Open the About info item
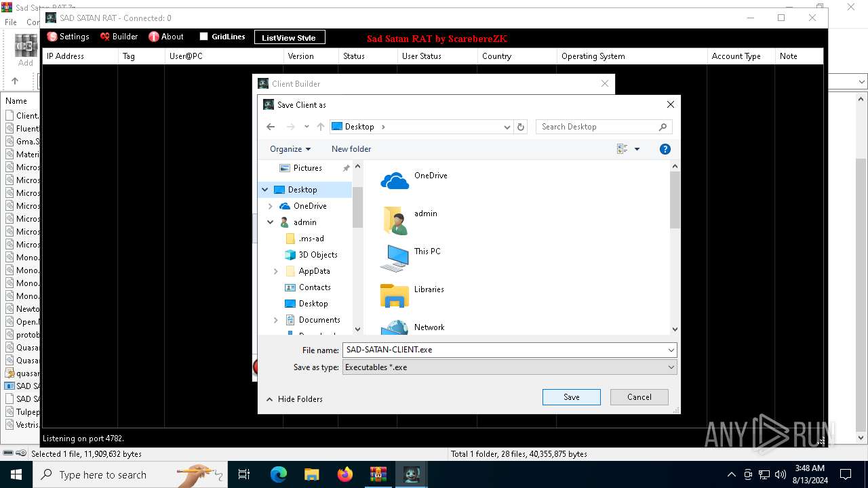Image resolution: width=868 pixels, height=488 pixels. pos(166,37)
